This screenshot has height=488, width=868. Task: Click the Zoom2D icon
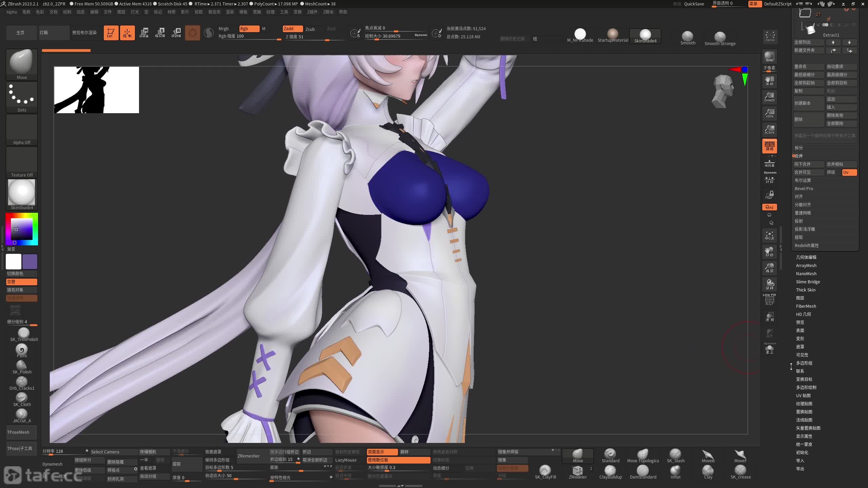click(770, 97)
